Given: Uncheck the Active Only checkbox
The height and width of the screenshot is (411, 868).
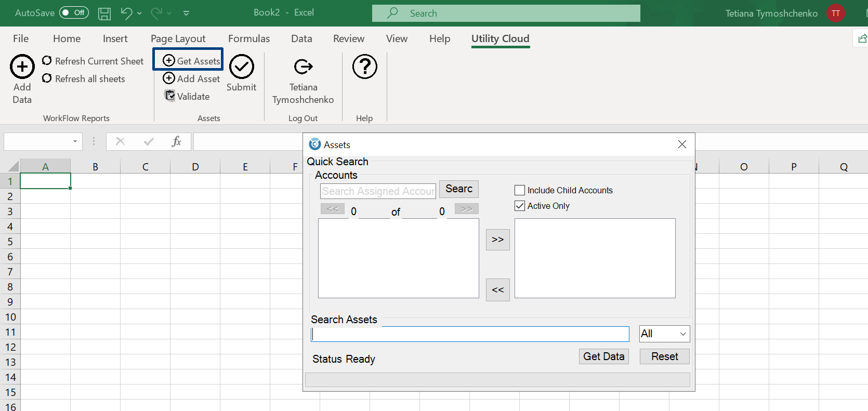Looking at the screenshot, I should point(520,206).
